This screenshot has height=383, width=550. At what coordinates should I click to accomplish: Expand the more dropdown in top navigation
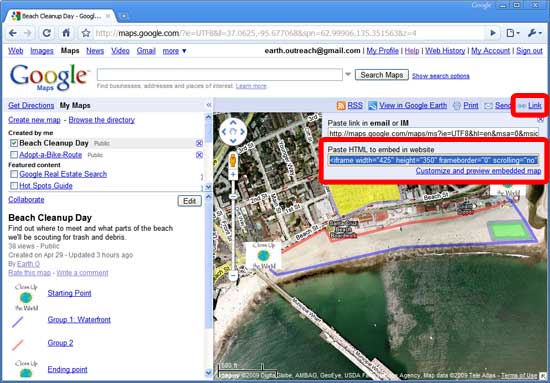click(174, 51)
